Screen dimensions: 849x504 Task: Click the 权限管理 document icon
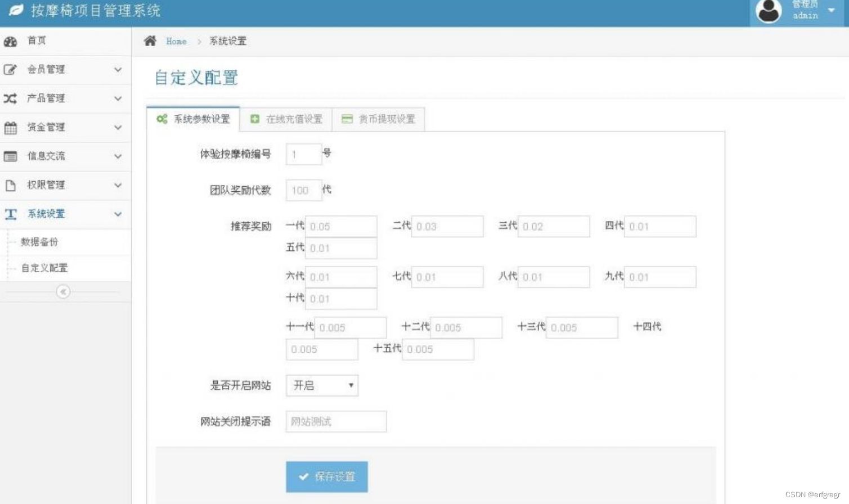[x=10, y=184]
